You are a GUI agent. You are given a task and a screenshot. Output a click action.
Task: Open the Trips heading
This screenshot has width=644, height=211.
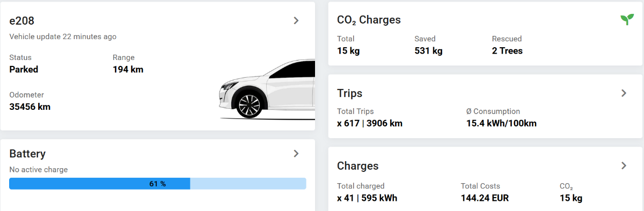point(349,93)
